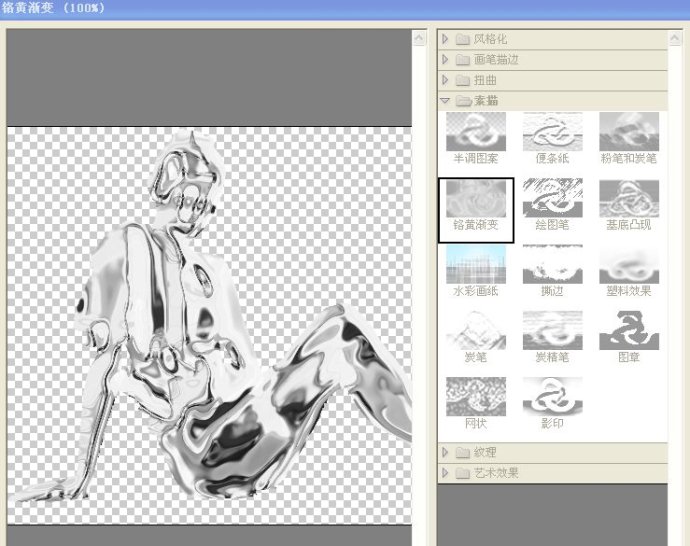Image resolution: width=690 pixels, height=546 pixels.
Task: Choose the 便条纸 filter thumbnail
Action: coord(552,132)
